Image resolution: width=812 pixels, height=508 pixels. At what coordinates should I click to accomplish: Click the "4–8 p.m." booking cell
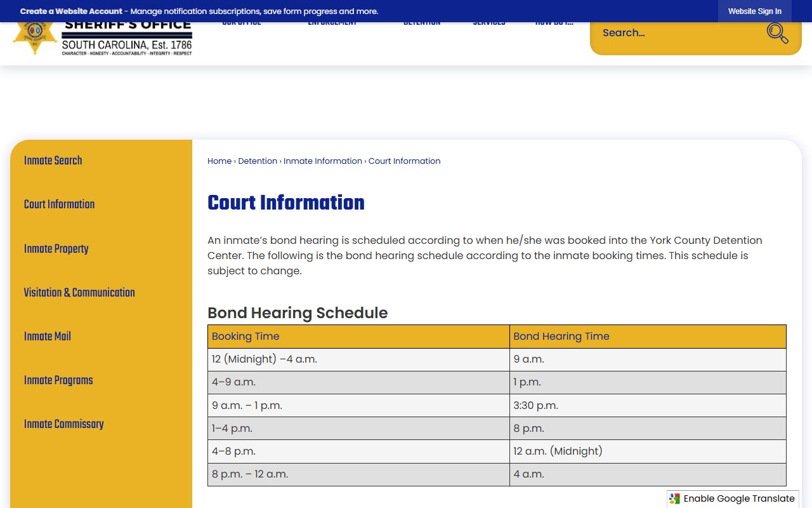pyautogui.click(x=358, y=451)
